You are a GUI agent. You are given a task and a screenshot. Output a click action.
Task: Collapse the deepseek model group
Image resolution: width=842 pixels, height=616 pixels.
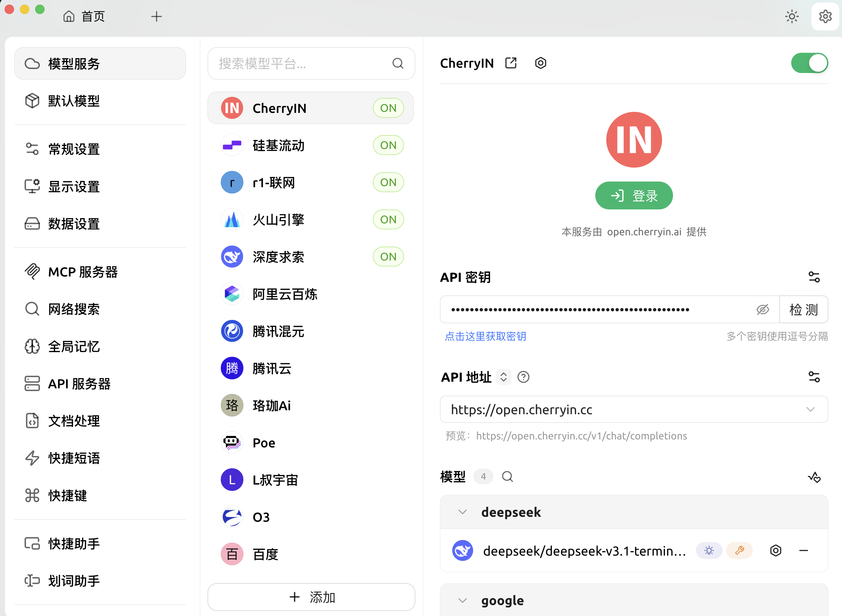click(463, 512)
